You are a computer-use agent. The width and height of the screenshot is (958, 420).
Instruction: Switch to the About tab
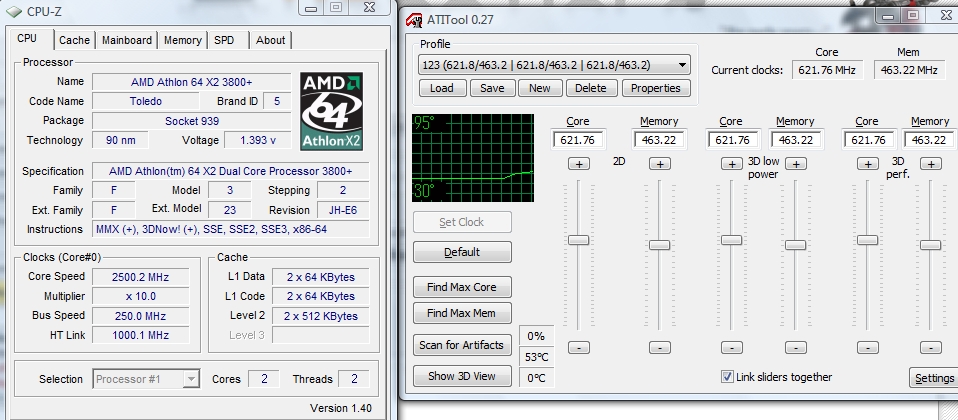pos(270,40)
